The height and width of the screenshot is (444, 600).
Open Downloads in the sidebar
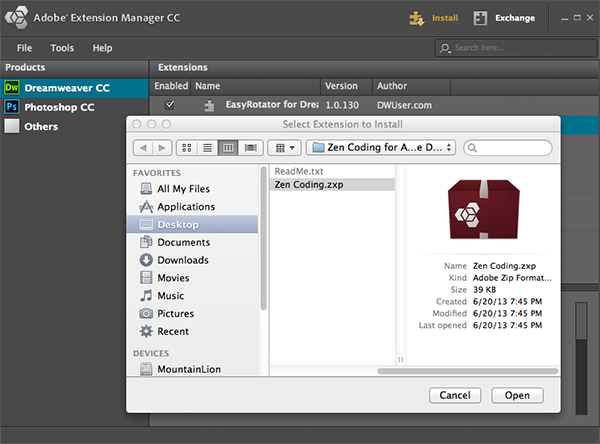click(x=192, y=260)
